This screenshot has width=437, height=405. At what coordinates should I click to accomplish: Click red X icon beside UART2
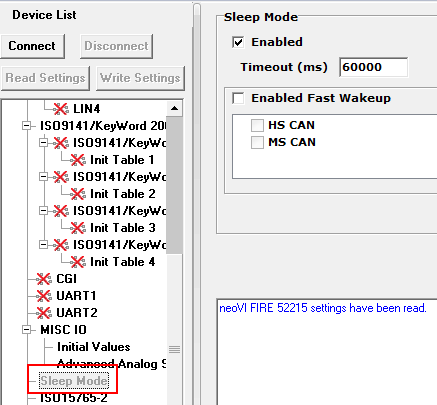pos(44,313)
